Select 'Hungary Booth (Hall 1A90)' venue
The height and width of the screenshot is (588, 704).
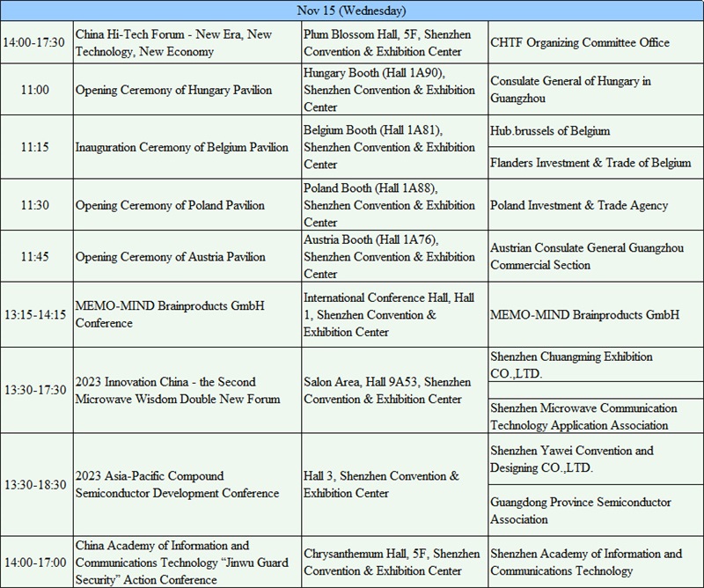click(x=394, y=90)
